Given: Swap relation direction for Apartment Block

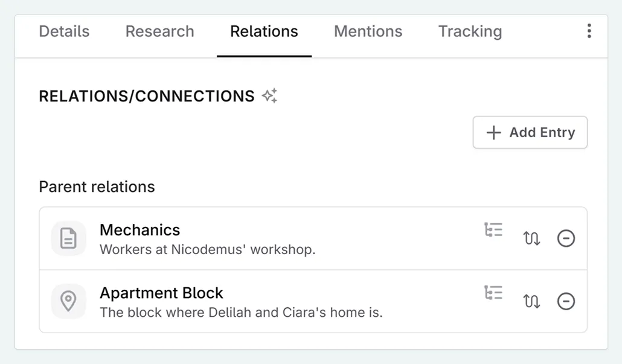Looking at the screenshot, I should click(x=531, y=301).
